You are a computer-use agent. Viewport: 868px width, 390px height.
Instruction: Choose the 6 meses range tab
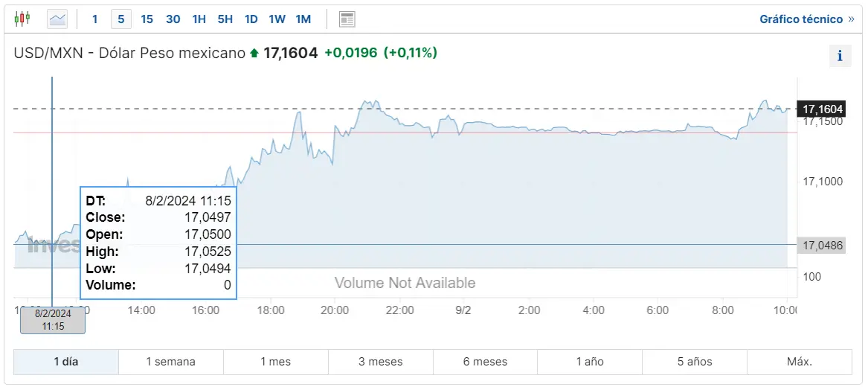point(485,362)
